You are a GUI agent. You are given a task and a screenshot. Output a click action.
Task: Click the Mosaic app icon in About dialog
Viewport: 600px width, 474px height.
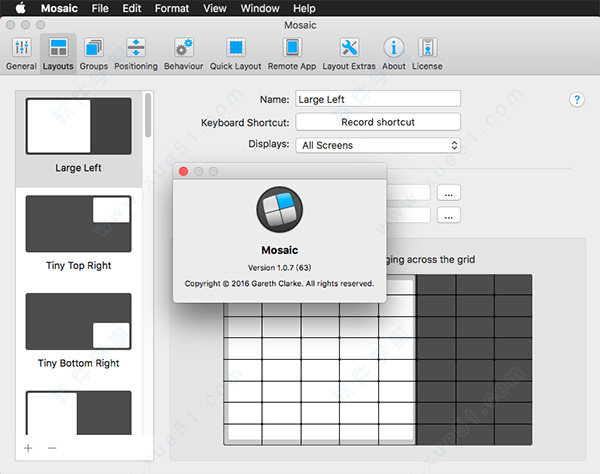pyautogui.click(x=280, y=210)
